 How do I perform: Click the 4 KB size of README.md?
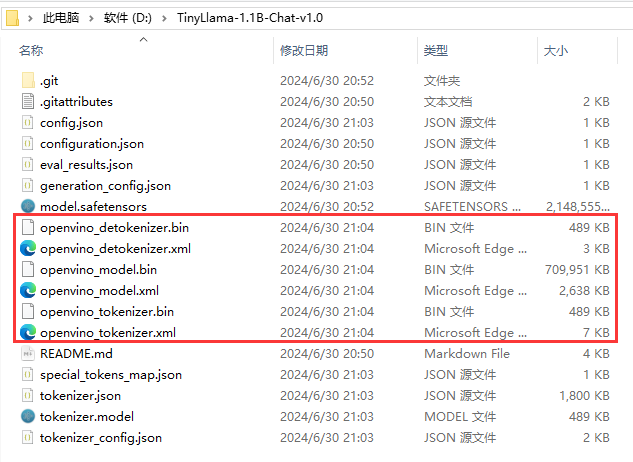[596, 354]
